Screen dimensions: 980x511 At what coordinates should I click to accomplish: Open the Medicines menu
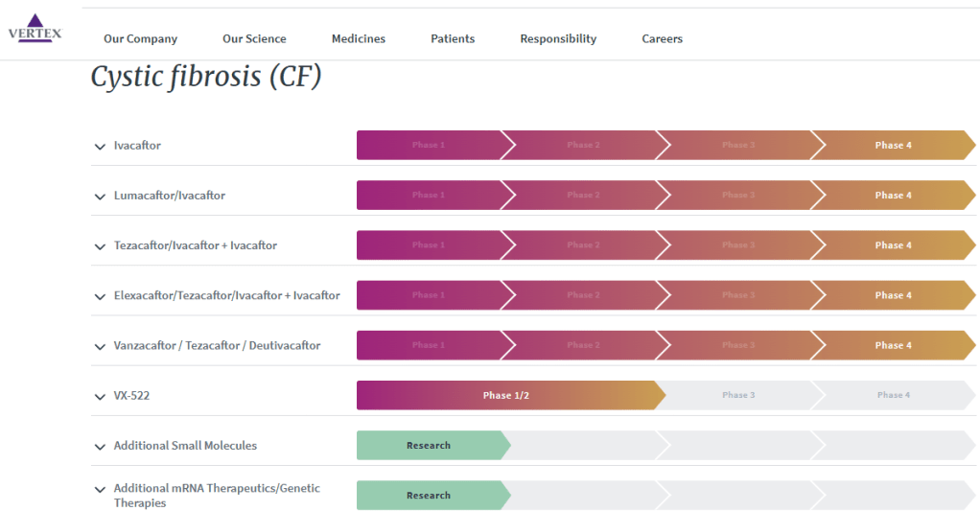(x=359, y=39)
